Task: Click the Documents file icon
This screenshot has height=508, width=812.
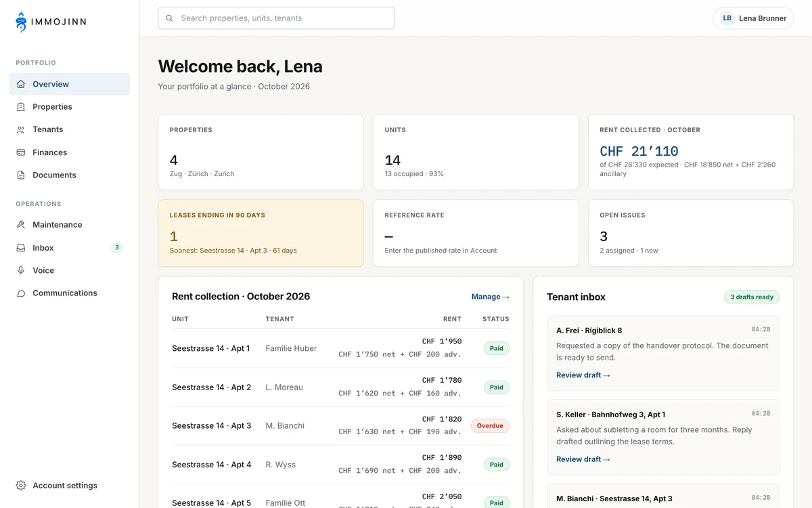Action: [21, 175]
